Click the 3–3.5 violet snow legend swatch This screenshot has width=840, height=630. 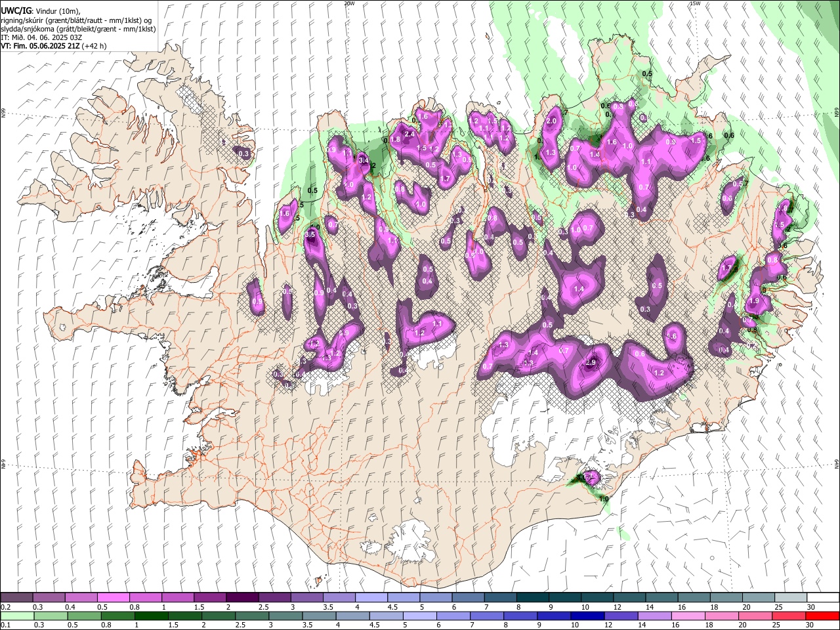coord(306,598)
